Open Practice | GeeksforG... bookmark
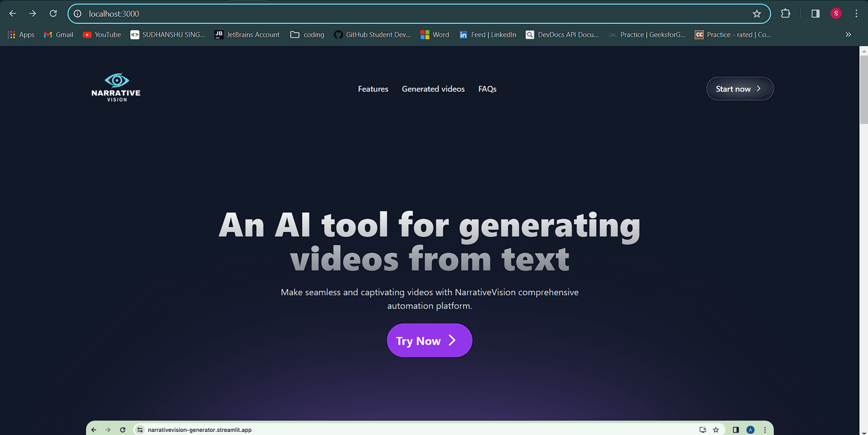The image size is (868, 435). [x=647, y=35]
